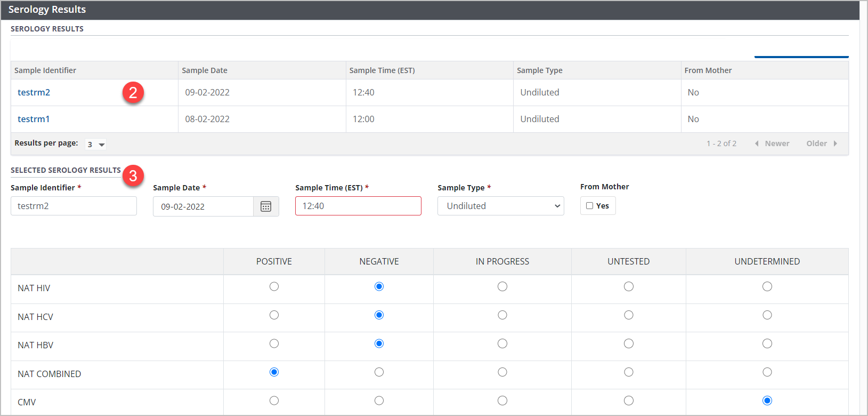Viewport: 868px width, 416px height.
Task: Expand the Results per page dropdown
Action: click(x=96, y=145)
